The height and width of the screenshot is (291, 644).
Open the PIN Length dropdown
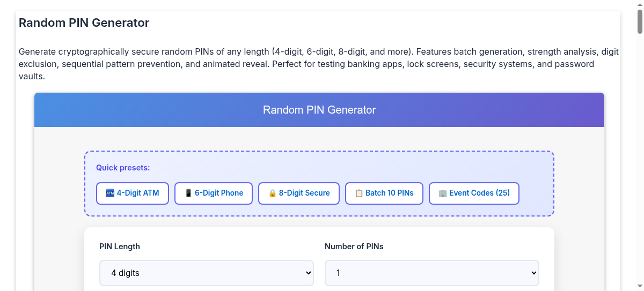206,273
